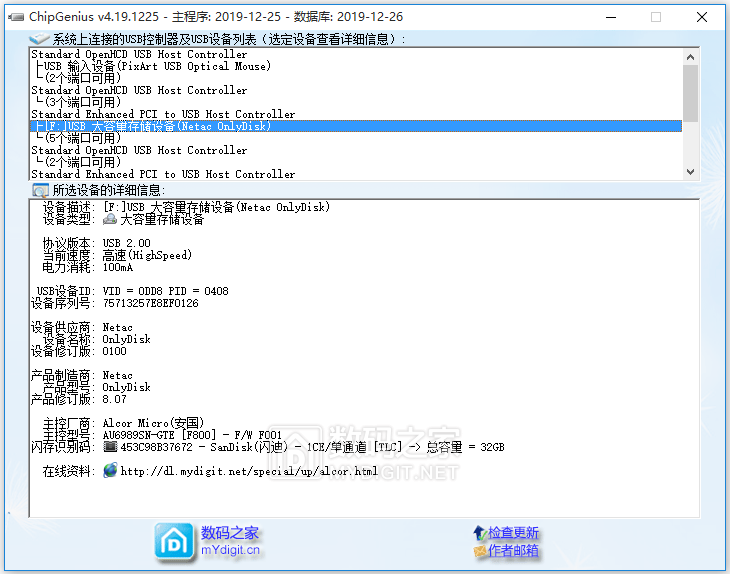Click the controller model AU6989SN-GTE line
This screenshot has width=730, height=574.
click(192, 435)
